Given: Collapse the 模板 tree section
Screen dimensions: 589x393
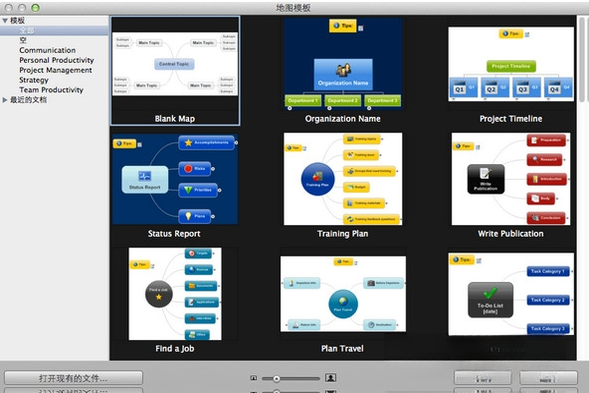Looking at the screenshot, I should coord(5,21).
